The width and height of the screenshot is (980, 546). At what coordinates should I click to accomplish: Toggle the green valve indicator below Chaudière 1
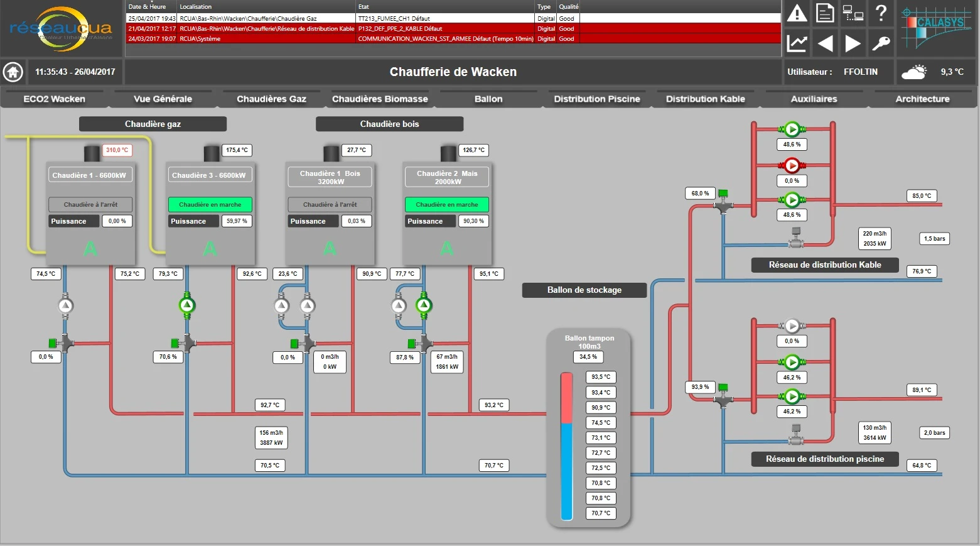52,343
